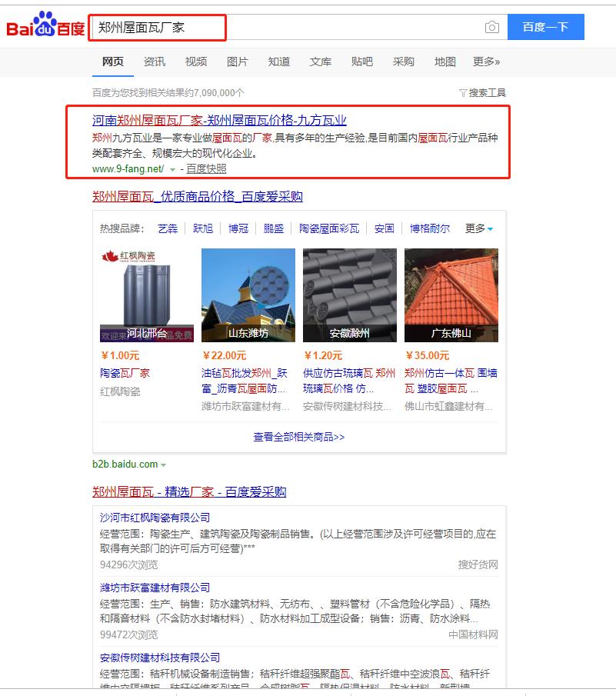Go to the 贴吧 tab
Viewport: 616px width, 696px height.
tap(362, 62)
